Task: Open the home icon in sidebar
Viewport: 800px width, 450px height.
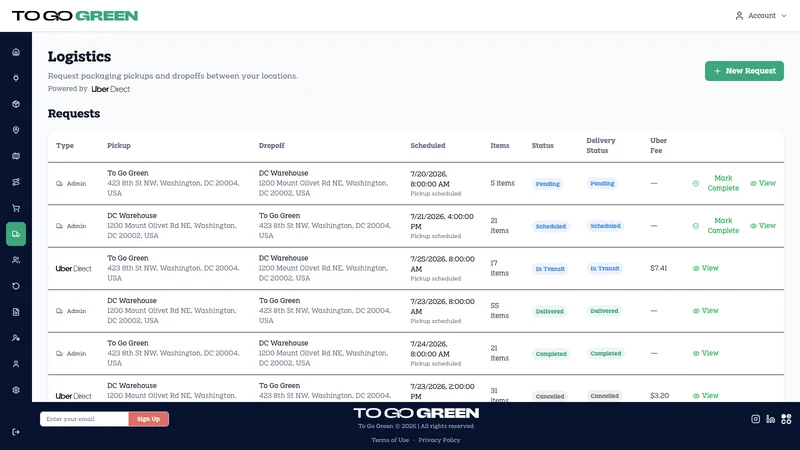Action: (16, 52)
